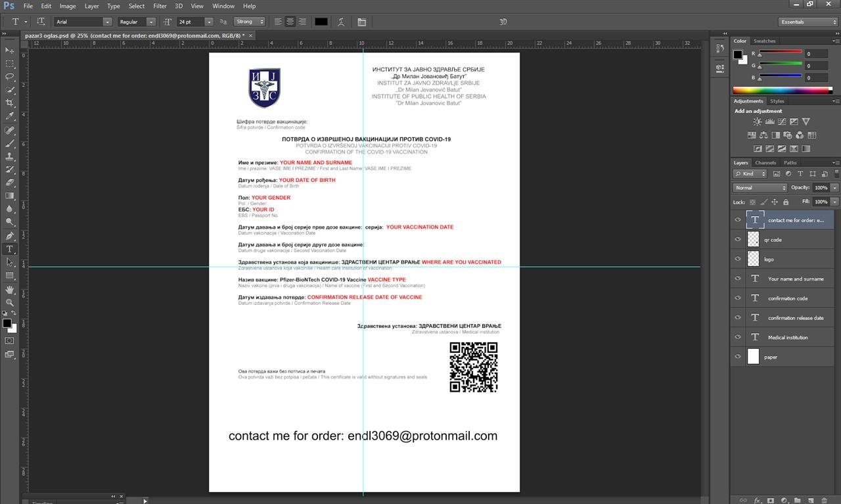Click the center text alignment icon

(290, 22)
